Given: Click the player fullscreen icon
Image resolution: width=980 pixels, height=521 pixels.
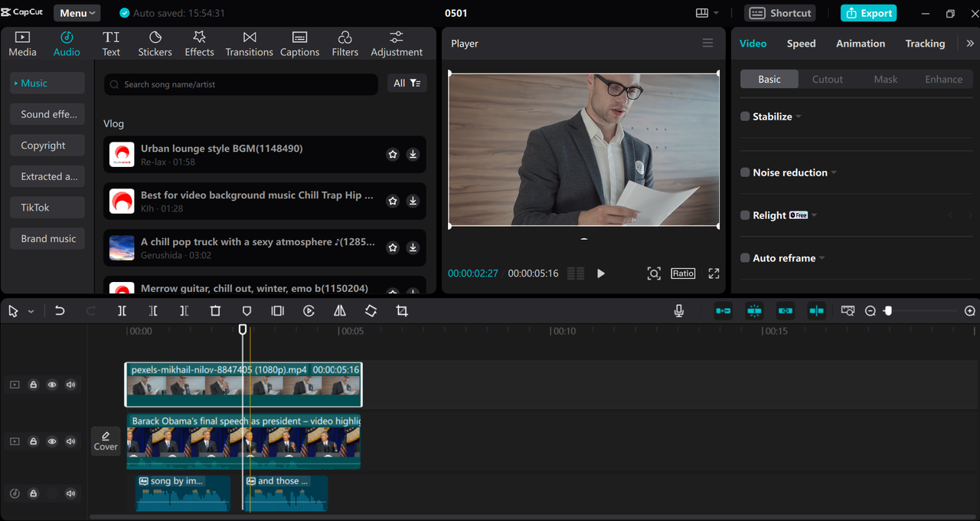Looking at the screenshot, I should coord(714,274).
